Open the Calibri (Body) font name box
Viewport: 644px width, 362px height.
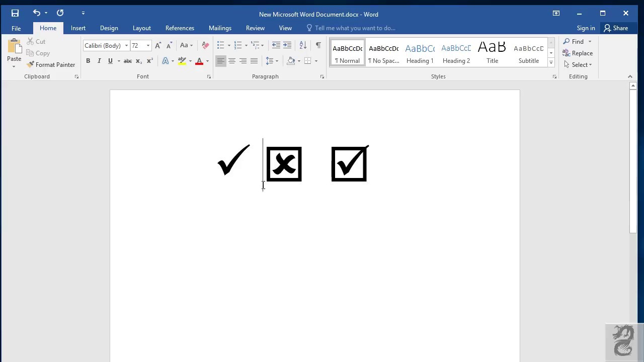[x=106, y=45]
